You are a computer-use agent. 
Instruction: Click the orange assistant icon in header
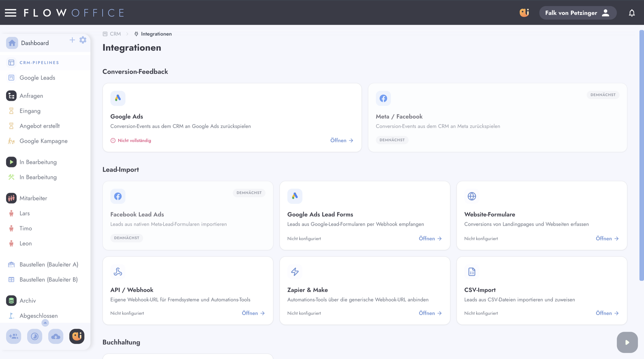[524, 13]
